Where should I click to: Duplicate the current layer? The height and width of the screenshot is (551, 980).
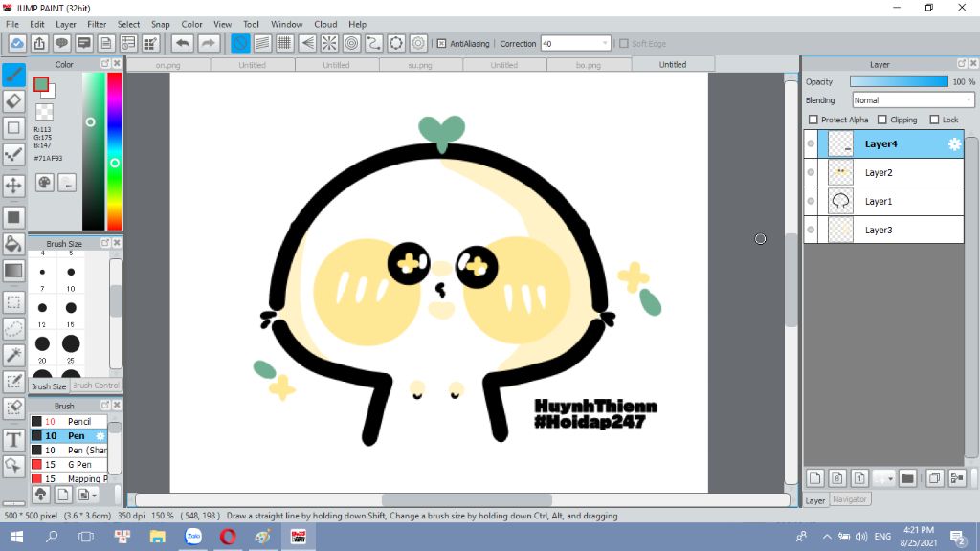(x=935, y=478)
